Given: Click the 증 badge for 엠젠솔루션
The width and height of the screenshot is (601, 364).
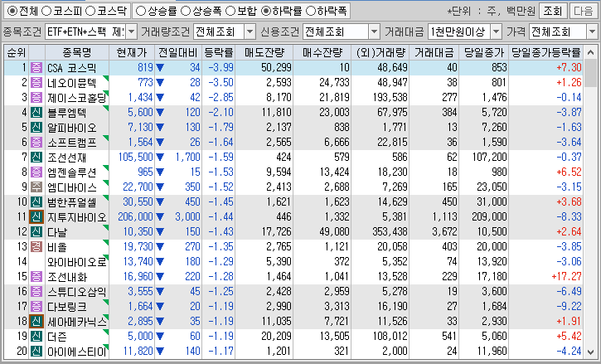Looking at the screenshot, I should pos(36,172).
